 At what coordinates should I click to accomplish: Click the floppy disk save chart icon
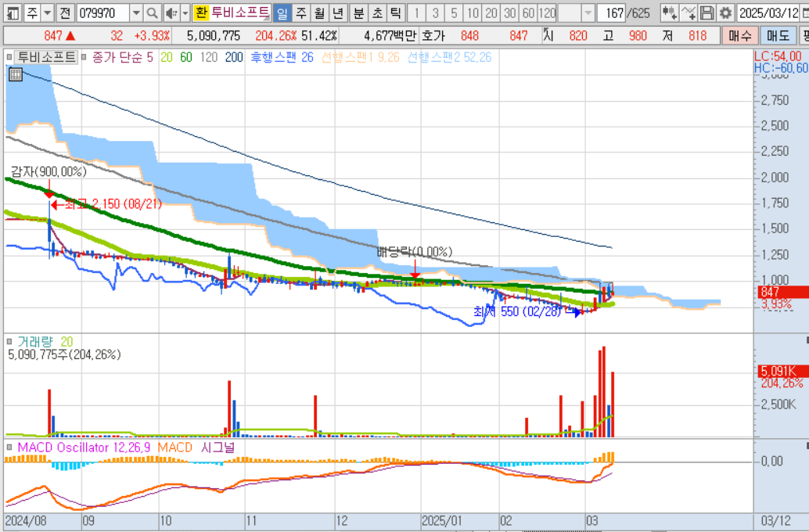click(707, 13)
